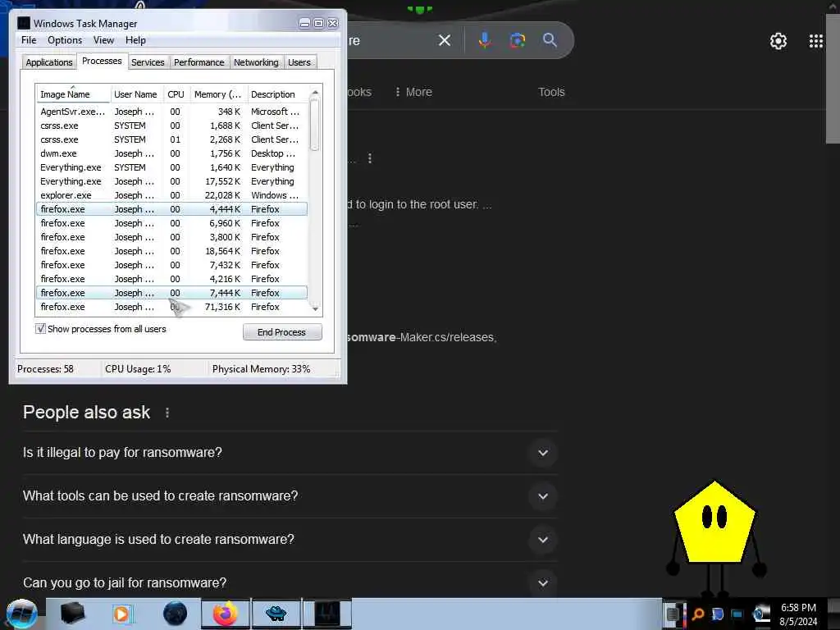Viewport: 840px width, 630px height.
Task: Select csrss.exe row using 1,688 K
Action: point(172,126)
